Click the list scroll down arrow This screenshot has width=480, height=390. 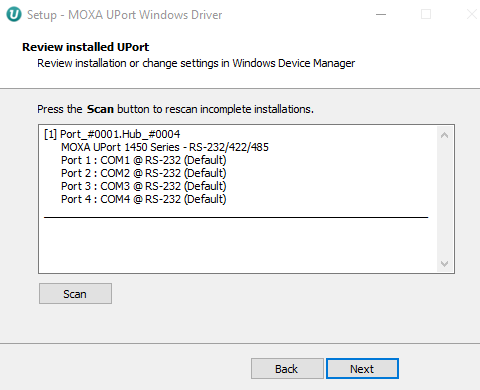click(444, 264)
